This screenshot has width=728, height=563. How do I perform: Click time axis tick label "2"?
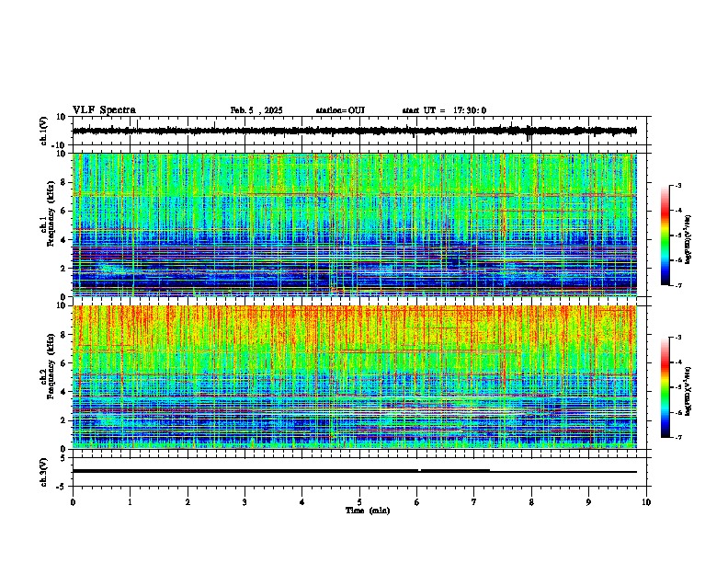click(x=188, y=502)
